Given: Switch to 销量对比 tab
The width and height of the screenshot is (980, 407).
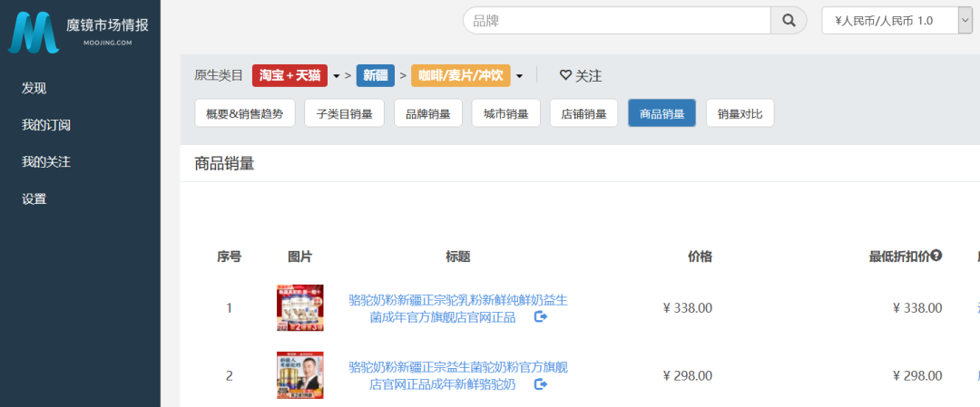Looking at the screenshot, I should 740,113.
